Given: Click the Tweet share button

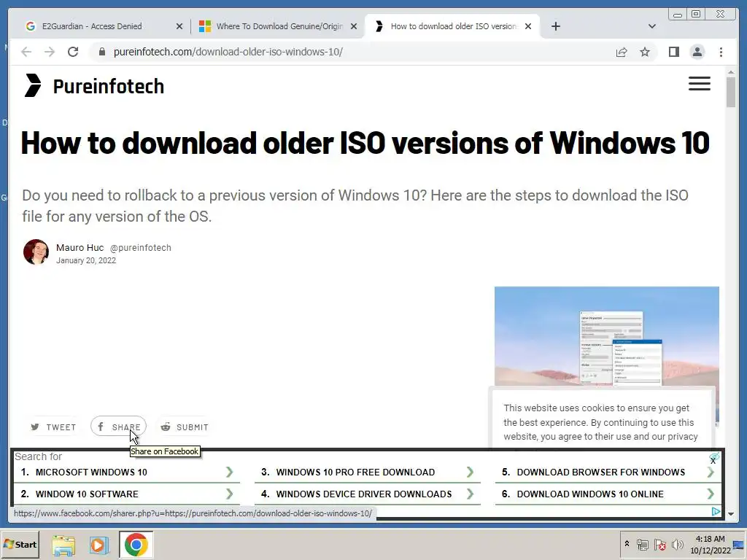Looking at the screenshot, I should [53, 427].
